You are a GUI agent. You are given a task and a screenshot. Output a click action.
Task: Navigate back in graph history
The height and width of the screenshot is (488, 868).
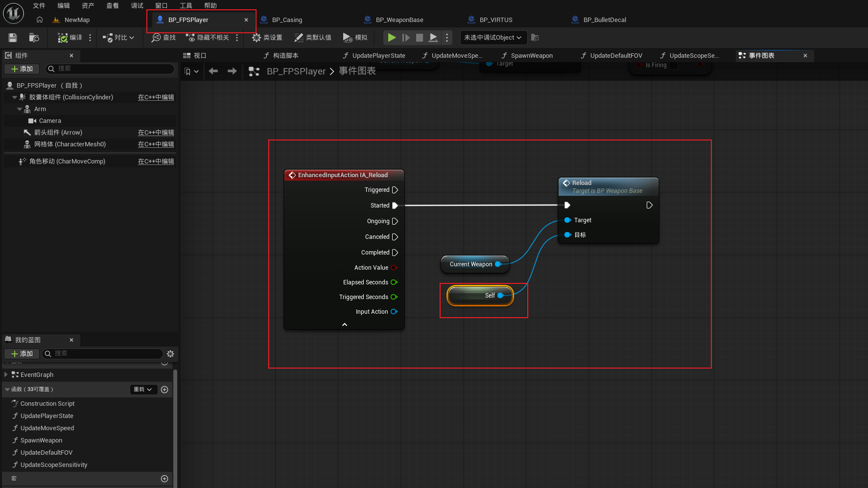213,71
